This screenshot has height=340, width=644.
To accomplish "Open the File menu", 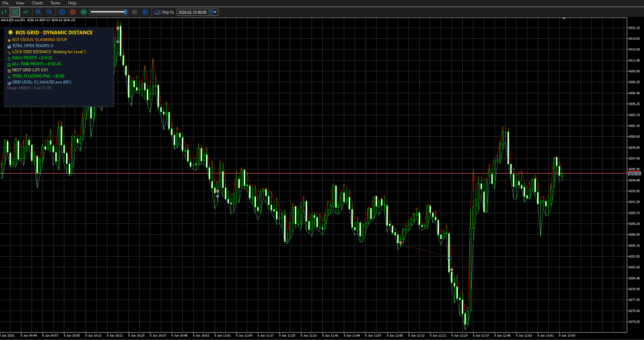I will (x=5, y=3).
